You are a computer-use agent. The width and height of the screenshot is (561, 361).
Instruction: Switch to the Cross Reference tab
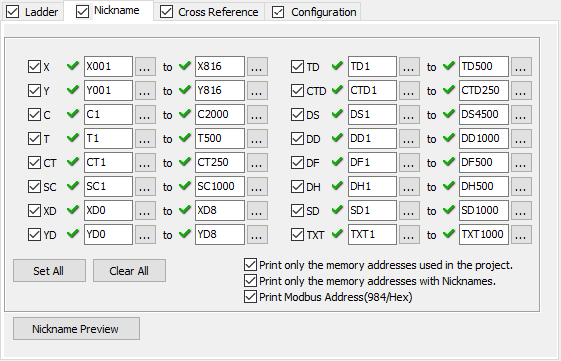click(218, 12)
